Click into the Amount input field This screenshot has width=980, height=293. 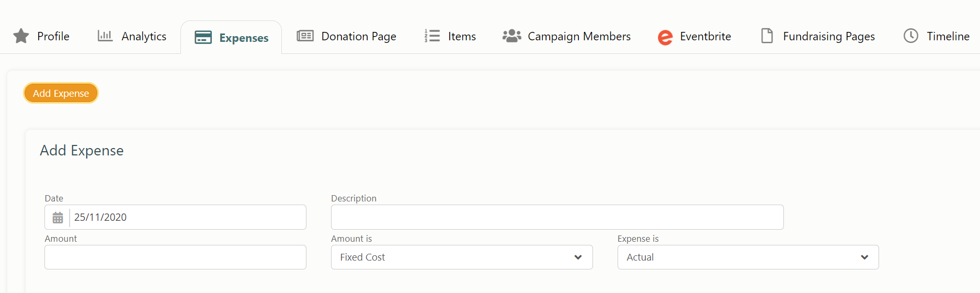[175, 257]
